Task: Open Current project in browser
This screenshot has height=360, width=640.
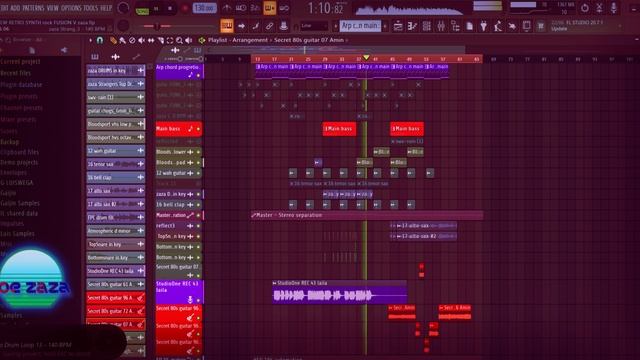Action: 20,61
